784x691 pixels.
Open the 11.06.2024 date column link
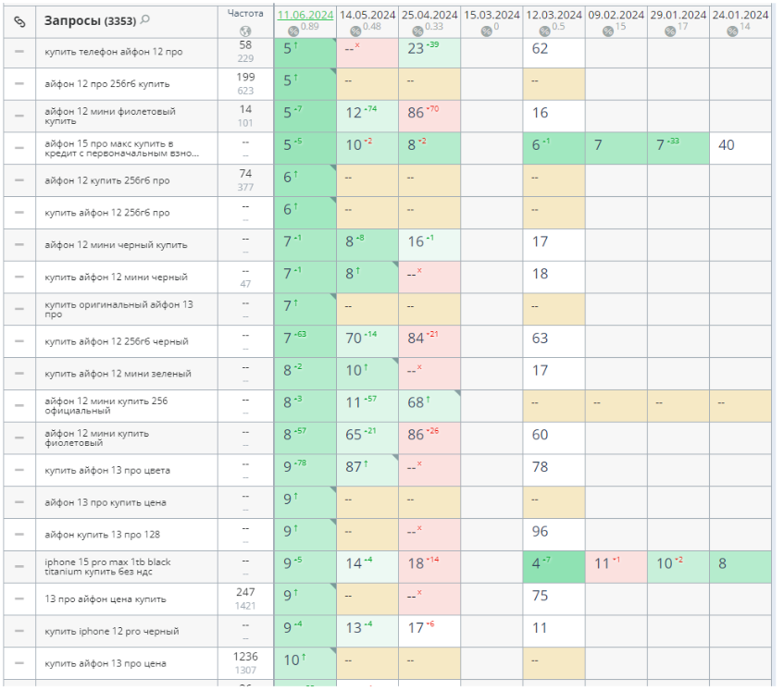(x=305, y=15)
